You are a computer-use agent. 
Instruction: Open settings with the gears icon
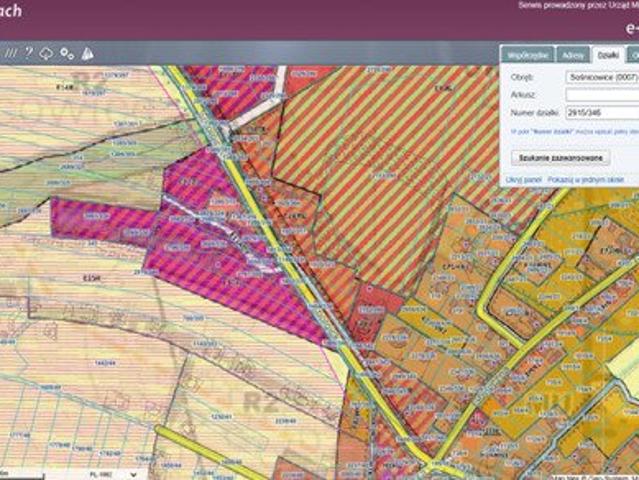(67, 53)
